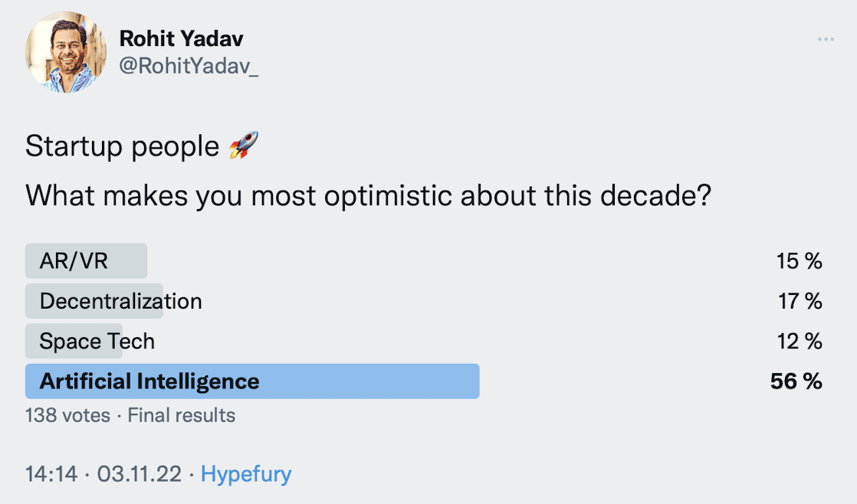
Task: Select the Space Tech poll option
Action: 97,341
